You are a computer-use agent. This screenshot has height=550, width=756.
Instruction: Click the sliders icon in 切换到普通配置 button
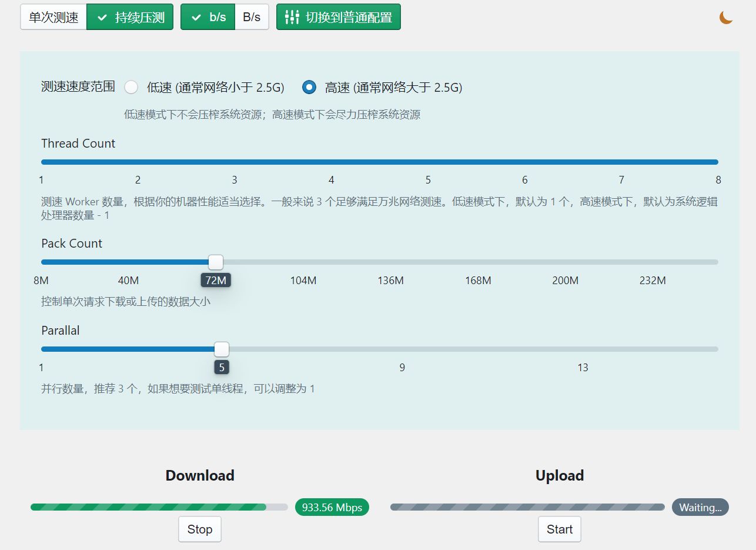pyautogui.click(x=292, y=18)
